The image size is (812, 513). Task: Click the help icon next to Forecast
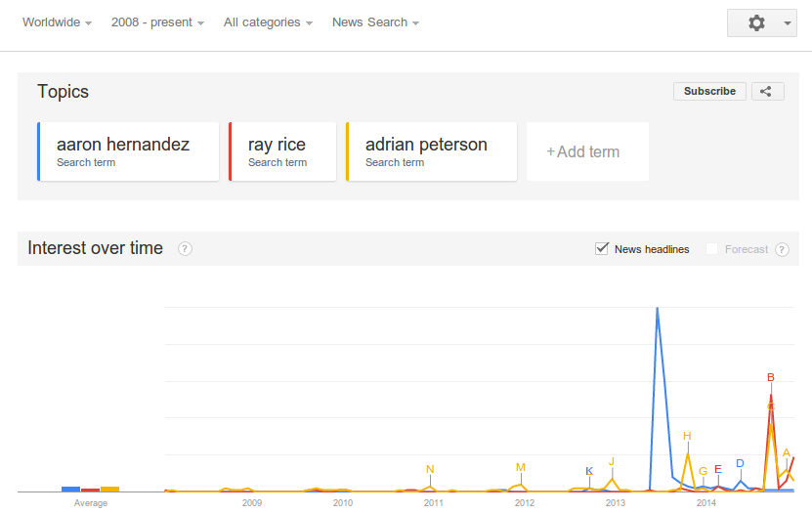(782, 249)
